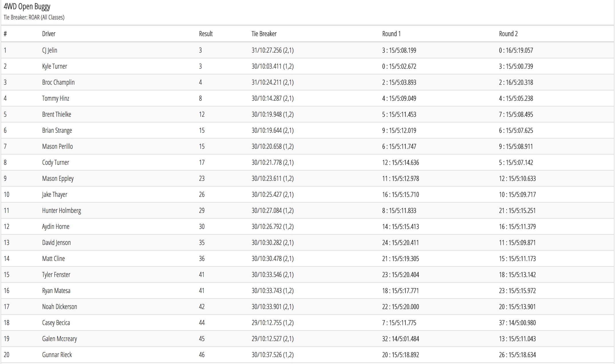Select driver name Brian Strange
Screen dimensions: 615x364
[x=57, y=130]
